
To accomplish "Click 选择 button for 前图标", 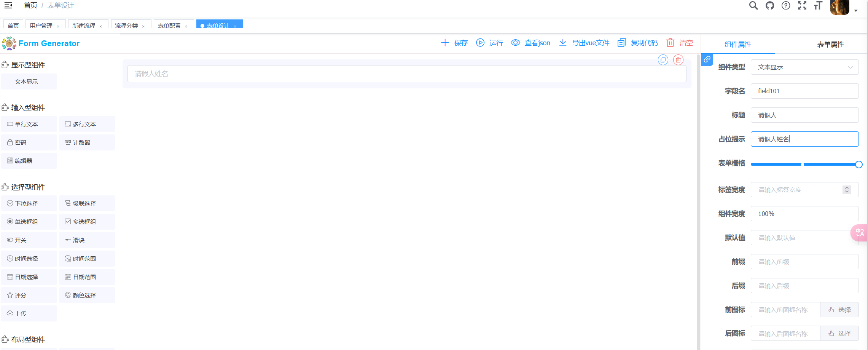I will 839,310.
